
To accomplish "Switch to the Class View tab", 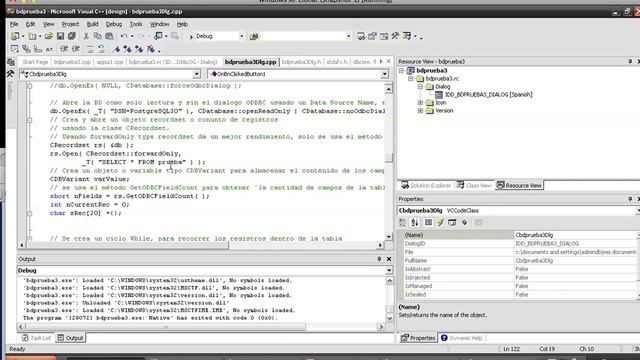I will tap(474, 186).
